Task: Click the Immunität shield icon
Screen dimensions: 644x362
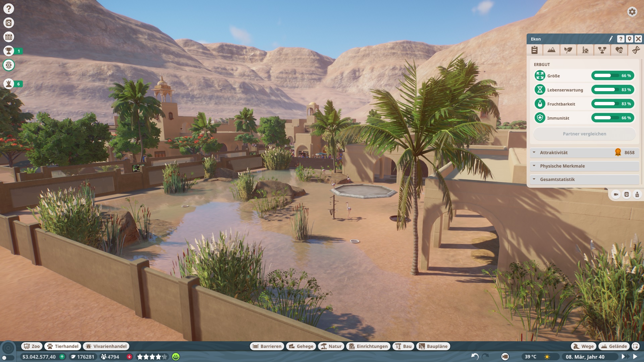Action: 540,118
